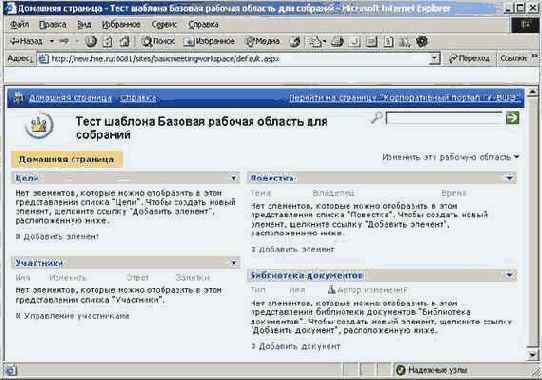The height and width of the screenshot is (380, 542).
Task: Click the 'Автор изменений' column header
Action: tap(373, 290)
